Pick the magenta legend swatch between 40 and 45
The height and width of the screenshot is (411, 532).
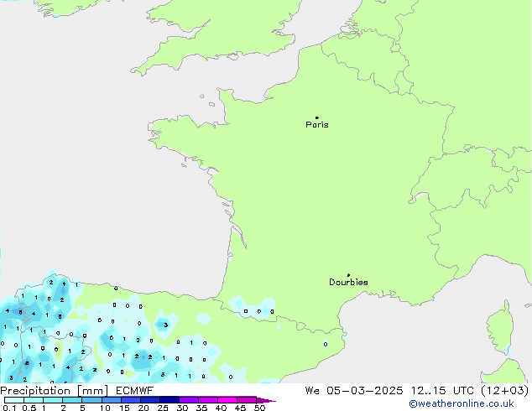pos(227,400)
